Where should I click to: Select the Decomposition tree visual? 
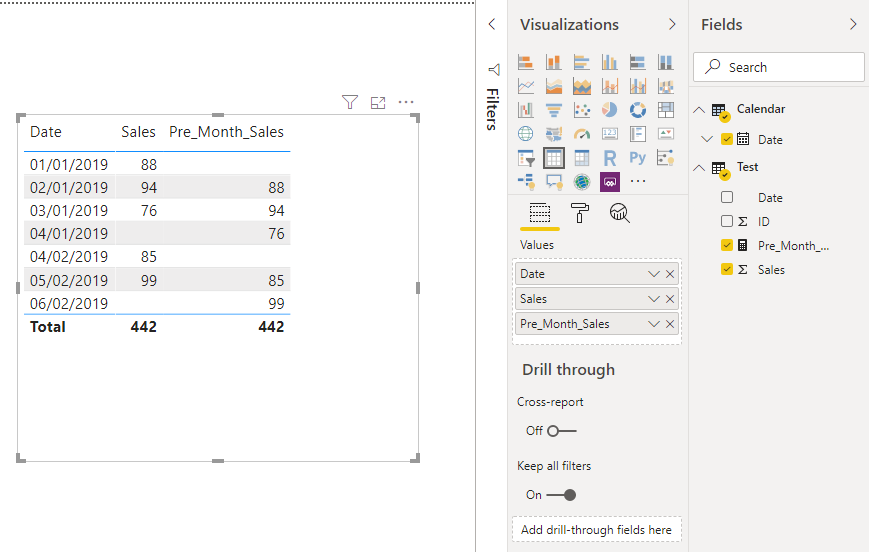(525, 181)
